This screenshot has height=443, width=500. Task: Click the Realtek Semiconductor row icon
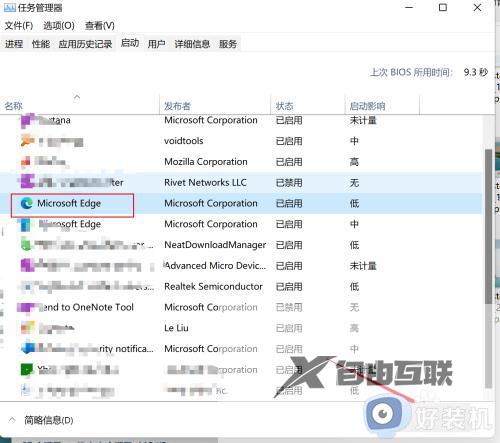coord(27,286)
